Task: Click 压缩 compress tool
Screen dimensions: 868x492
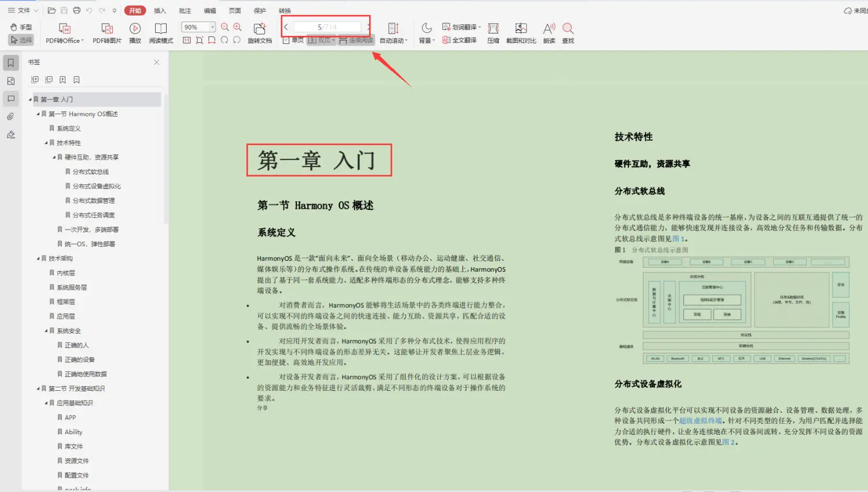Action: [493, 34]
